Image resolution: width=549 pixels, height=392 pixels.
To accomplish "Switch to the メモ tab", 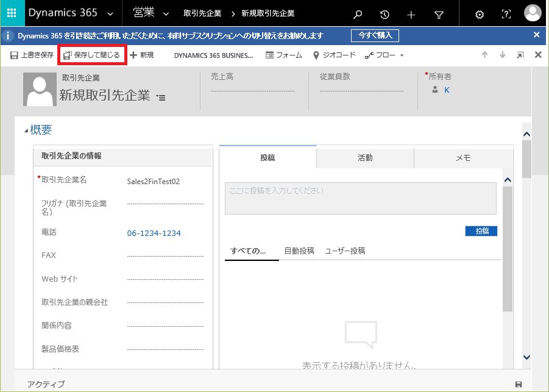I will point(463,158).
